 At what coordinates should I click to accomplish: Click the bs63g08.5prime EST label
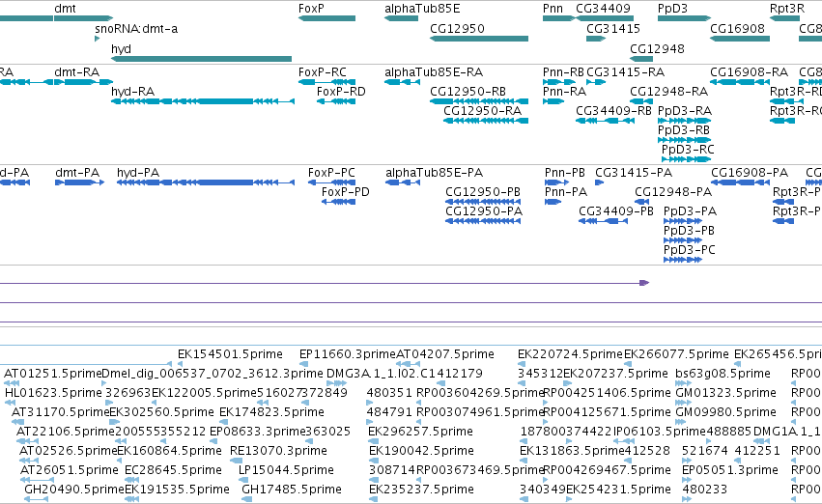tap(723, 374)
